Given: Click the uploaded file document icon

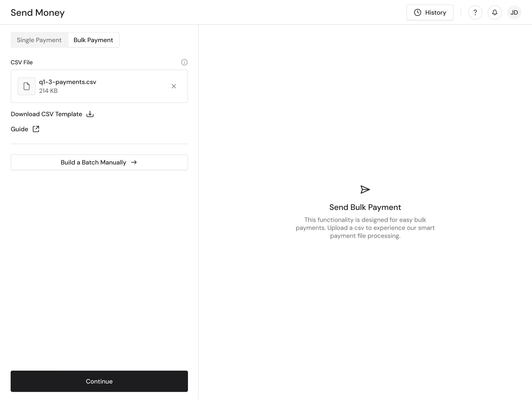Looking at the screenshot, I should tap(26, 86).
